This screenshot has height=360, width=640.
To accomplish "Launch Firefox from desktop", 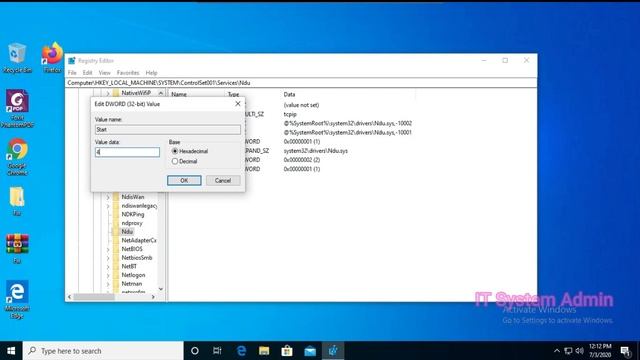I will point(52,58).
